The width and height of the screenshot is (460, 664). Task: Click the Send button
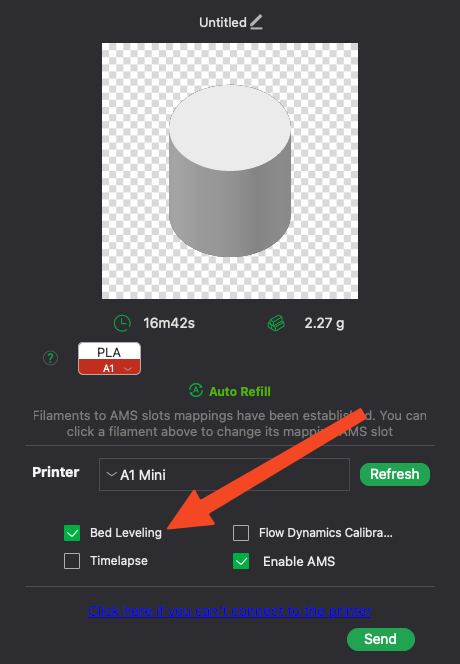(x=380, y=639)
